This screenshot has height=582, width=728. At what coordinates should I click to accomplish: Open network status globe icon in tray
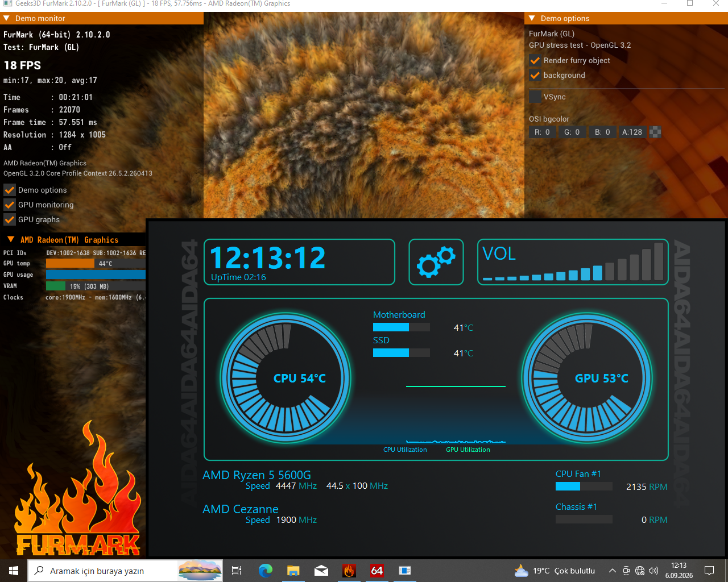pos(640,571)
